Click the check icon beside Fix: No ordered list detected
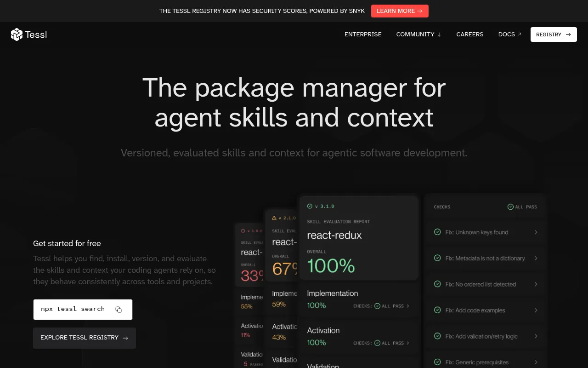Screen dimensions: 588x368 [x=437, y=284]
